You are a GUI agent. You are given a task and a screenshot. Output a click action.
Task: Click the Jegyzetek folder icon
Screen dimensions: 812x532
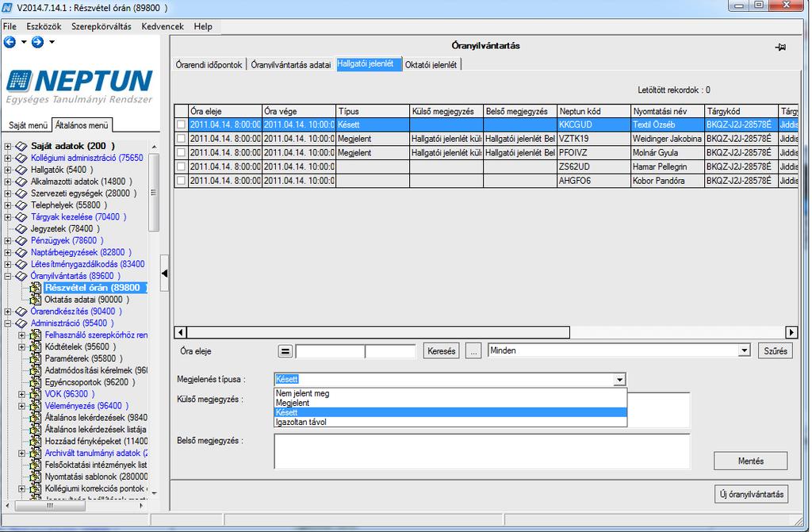[21, 228]
